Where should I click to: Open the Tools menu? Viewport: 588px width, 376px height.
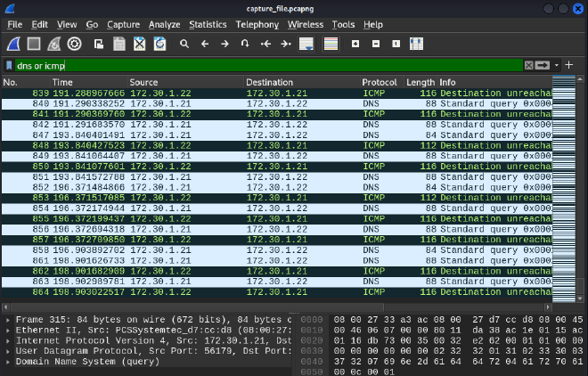(x=343, y=25)
